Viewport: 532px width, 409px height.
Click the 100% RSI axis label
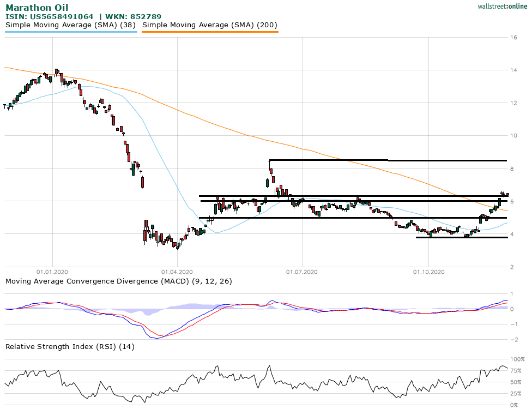(517, 359)
